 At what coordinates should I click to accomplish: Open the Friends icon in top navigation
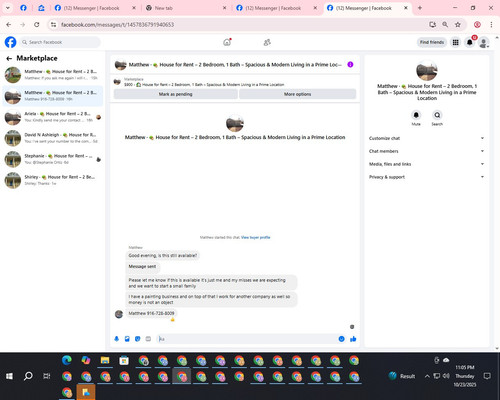267,42
